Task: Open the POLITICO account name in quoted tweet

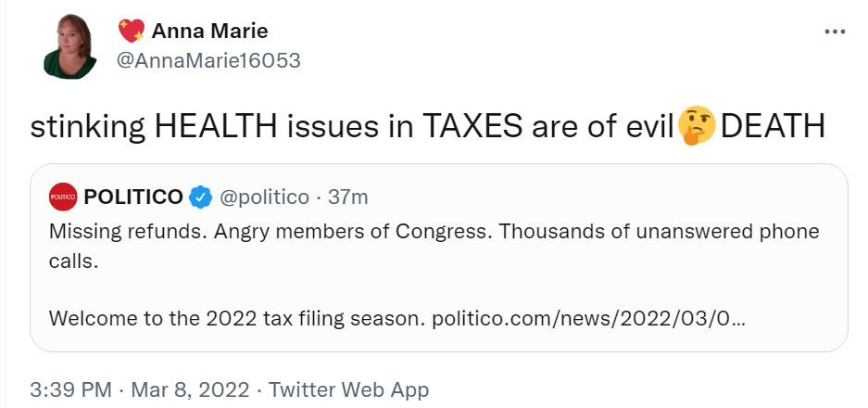Action: (x=133, y=198)
